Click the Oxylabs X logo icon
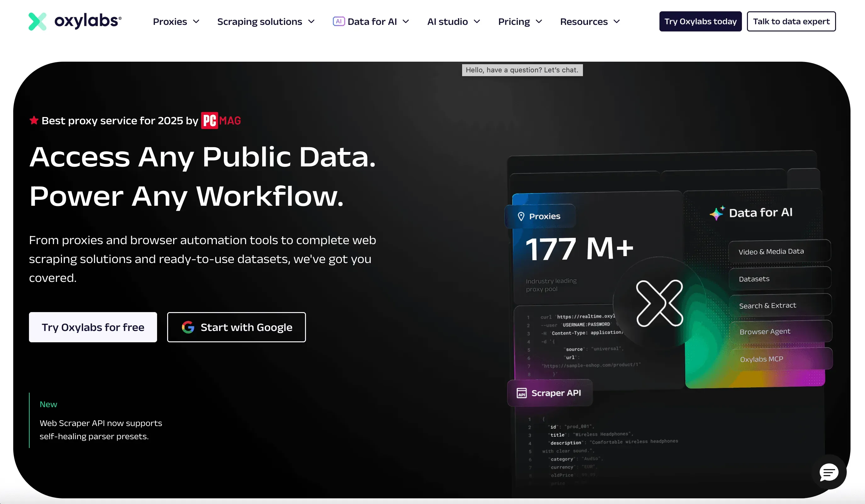Image resolution: width=865 pixels, height=504 pixels. pos(37,22)
